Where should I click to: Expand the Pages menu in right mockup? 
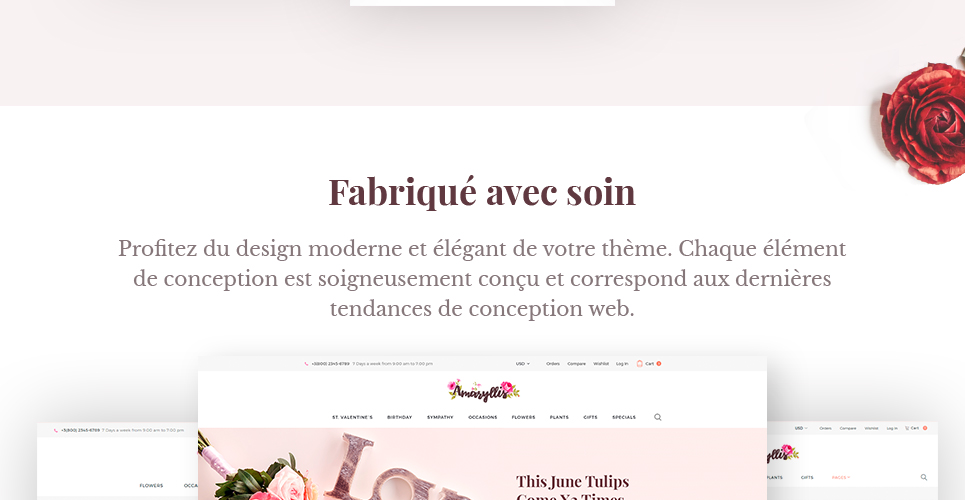[841, 477]
